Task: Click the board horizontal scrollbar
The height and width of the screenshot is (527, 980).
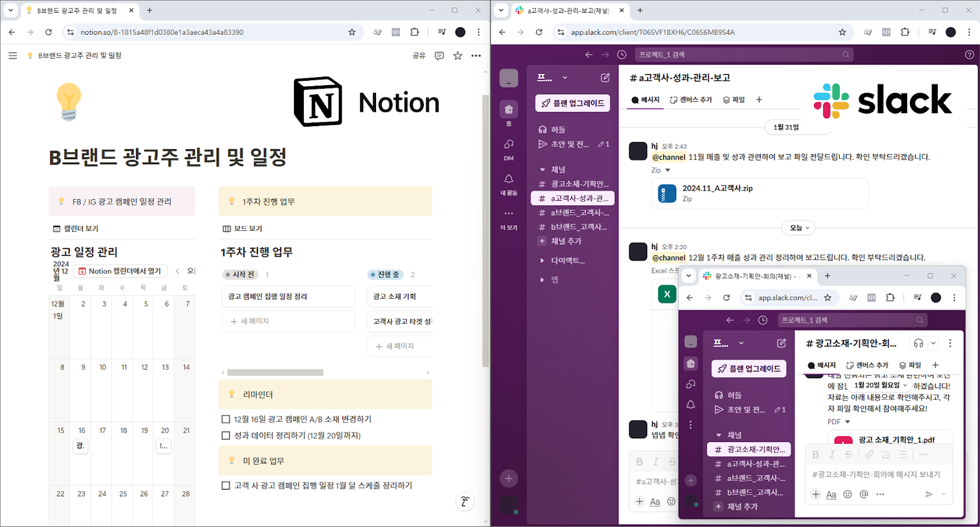Action: click(x=275, y=372)
